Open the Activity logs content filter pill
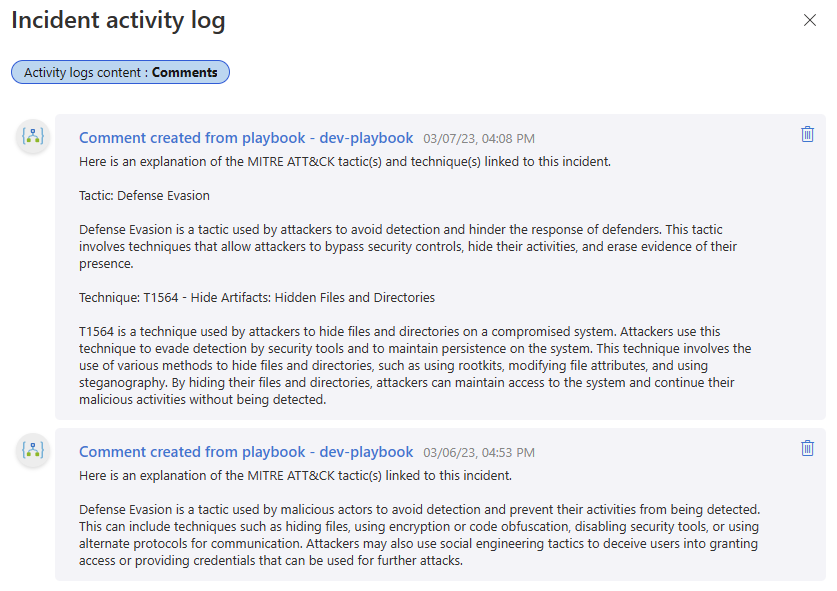 [120, 72]
